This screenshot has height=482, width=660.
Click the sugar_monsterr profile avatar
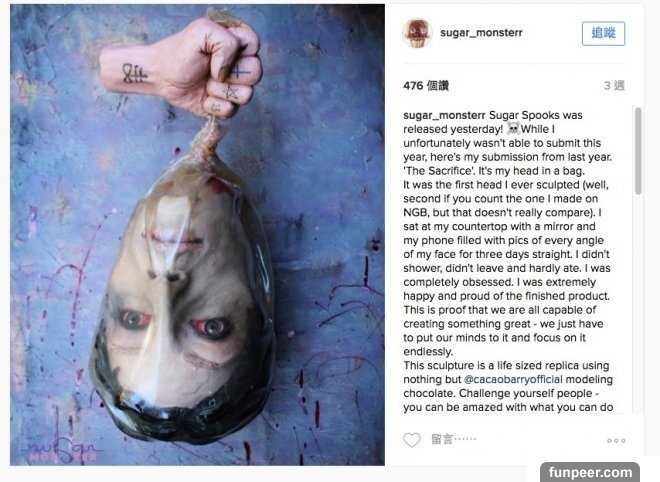417,33
